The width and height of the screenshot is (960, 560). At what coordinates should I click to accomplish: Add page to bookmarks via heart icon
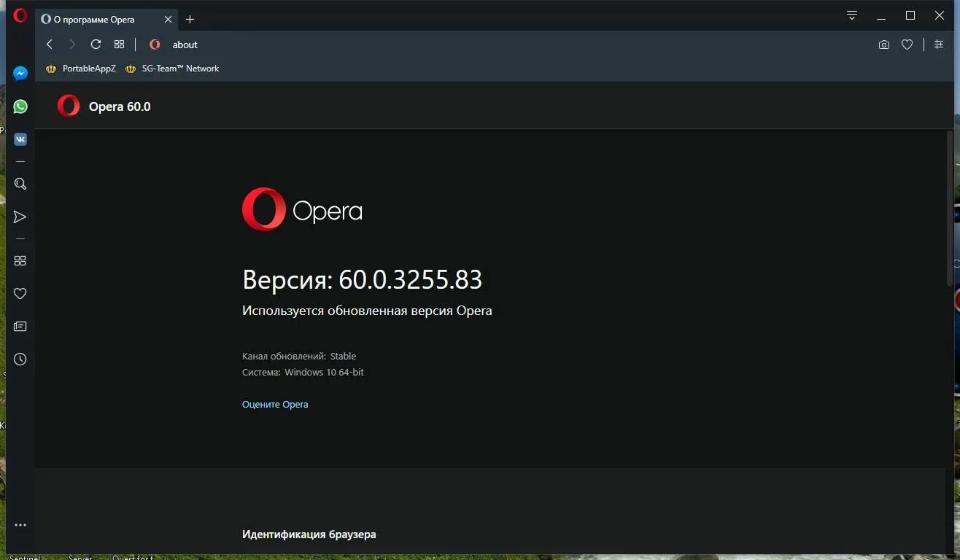tap(907, 44)
